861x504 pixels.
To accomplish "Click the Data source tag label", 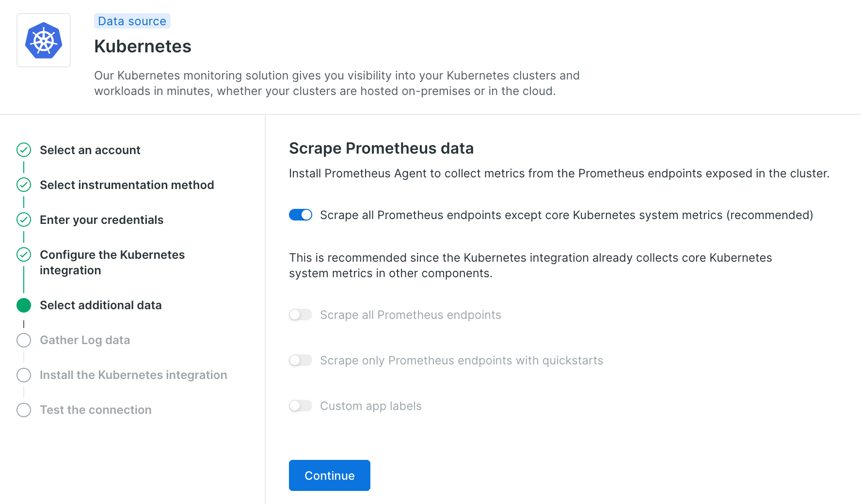I will coord(132,21).
